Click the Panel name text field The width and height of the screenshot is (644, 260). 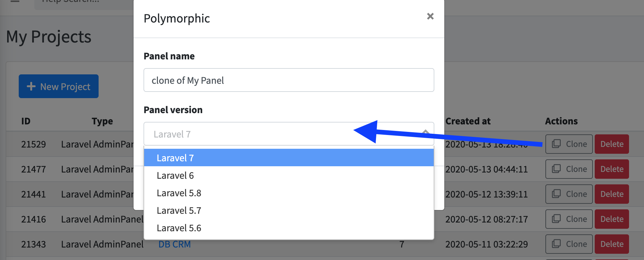pyautogui.click(x=289, y=80)
